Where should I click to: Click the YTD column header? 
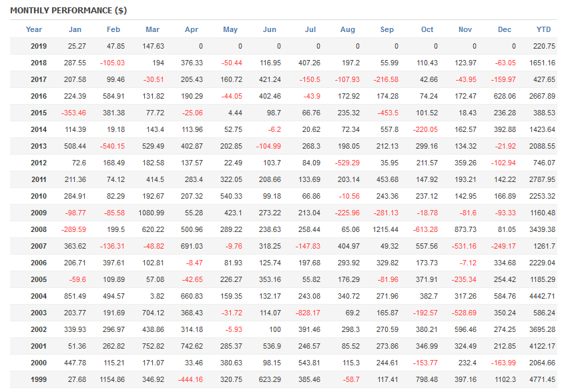544,29
